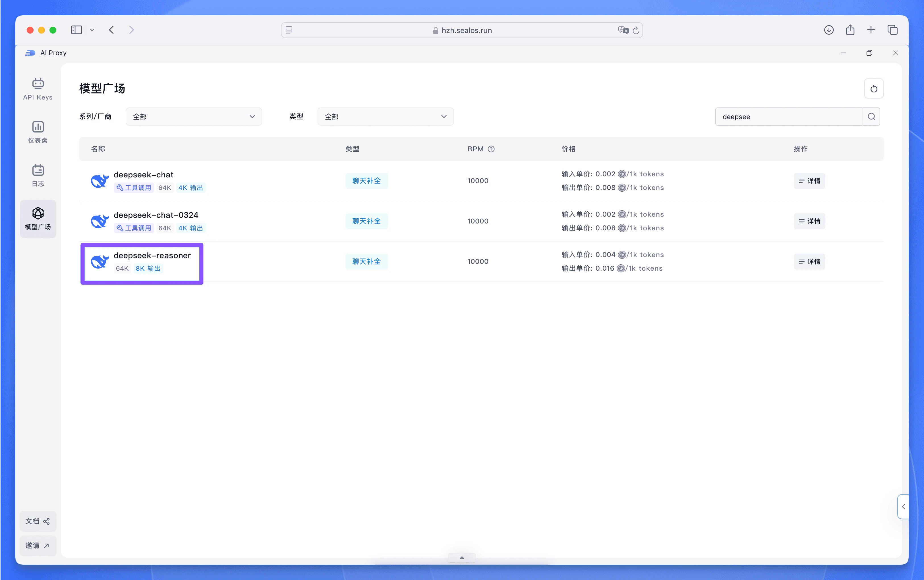Open the 文档 documentation link
924x580 pixels.
tap(38, 521)
